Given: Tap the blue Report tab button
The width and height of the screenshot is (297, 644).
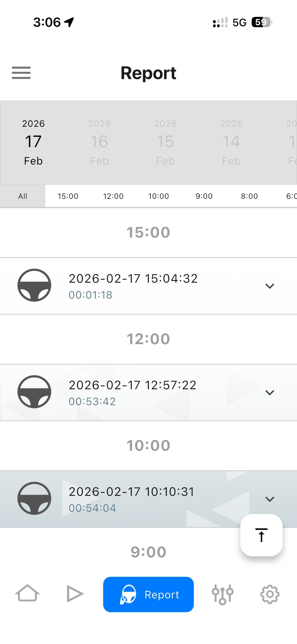Looking at the screenshot, I should [x=148, y=594].
